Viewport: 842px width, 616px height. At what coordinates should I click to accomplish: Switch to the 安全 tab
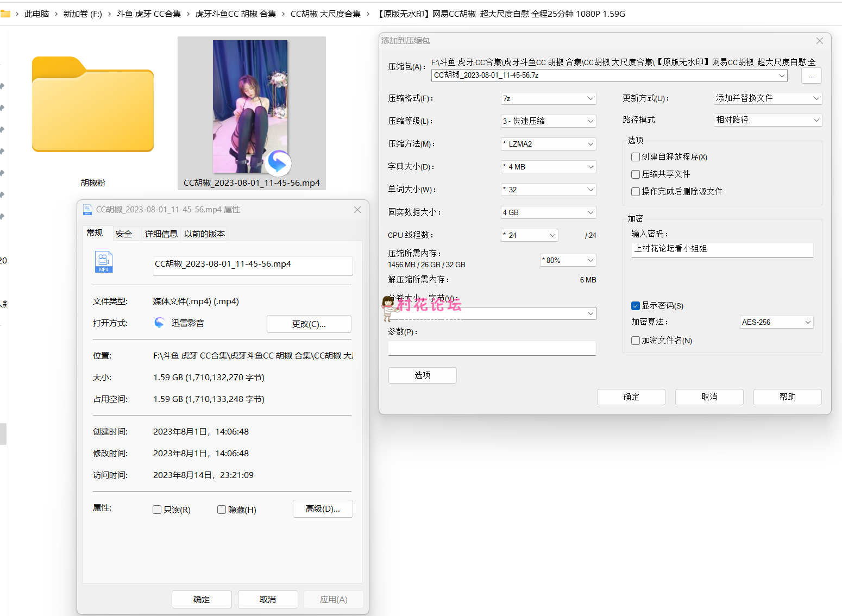(124, 234)
